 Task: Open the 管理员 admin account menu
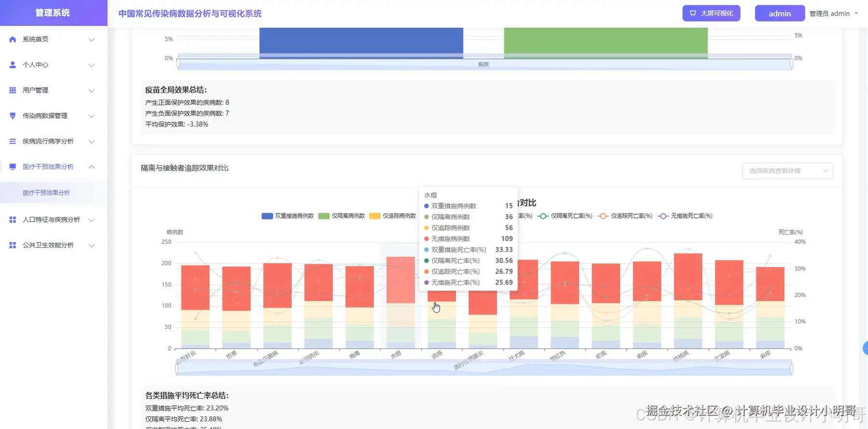pos(834,13)
